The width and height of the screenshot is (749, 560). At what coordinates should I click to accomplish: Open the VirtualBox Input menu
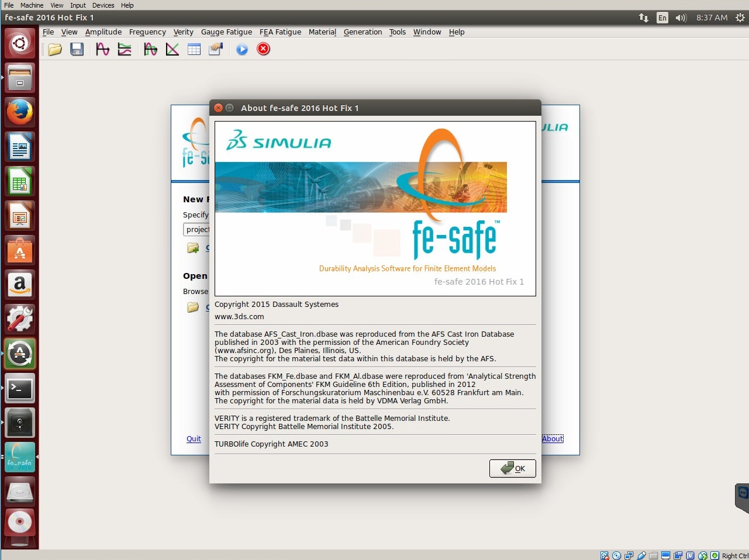coord(78,5)
